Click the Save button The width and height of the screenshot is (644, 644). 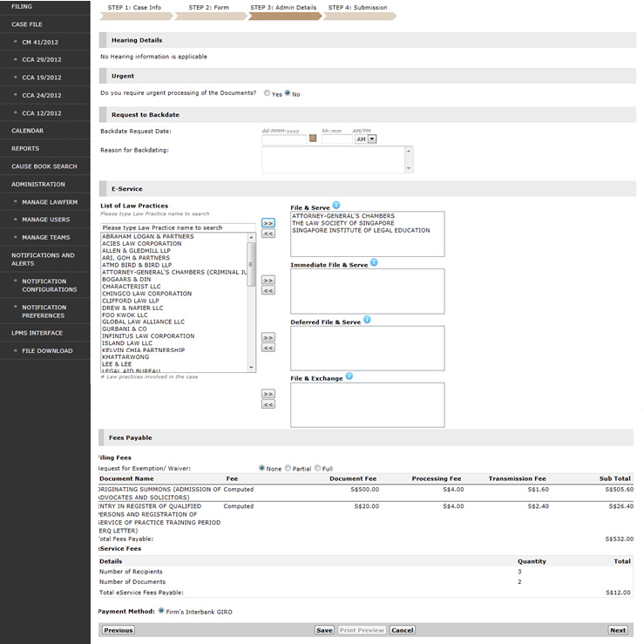tap(324, 630)
